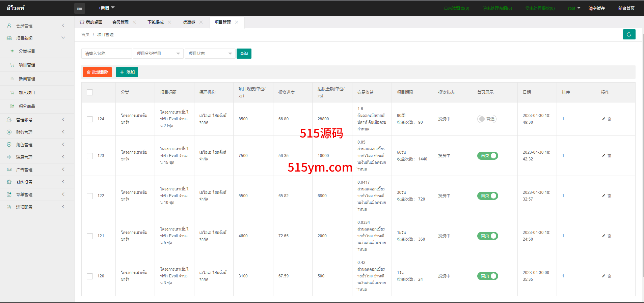Click the 请输入名称 search input field
The width and height of the screenshot is (644, 303).
click(x=106, y=54)
